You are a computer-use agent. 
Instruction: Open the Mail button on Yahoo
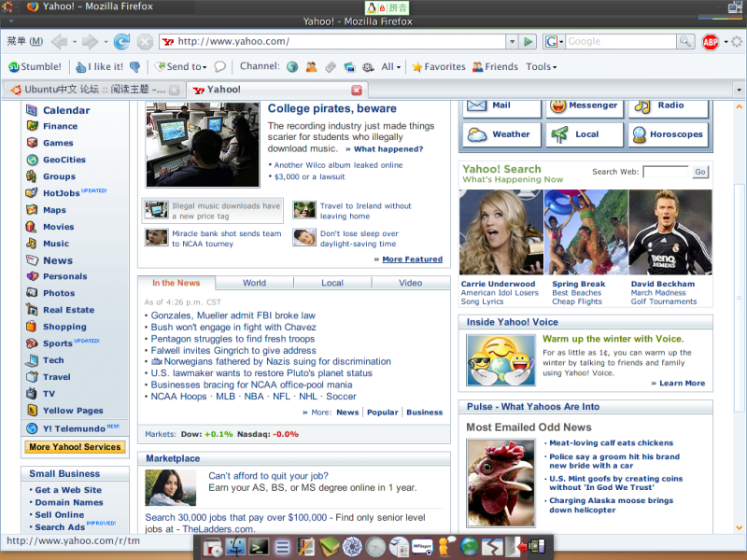[x=501, y=107]
